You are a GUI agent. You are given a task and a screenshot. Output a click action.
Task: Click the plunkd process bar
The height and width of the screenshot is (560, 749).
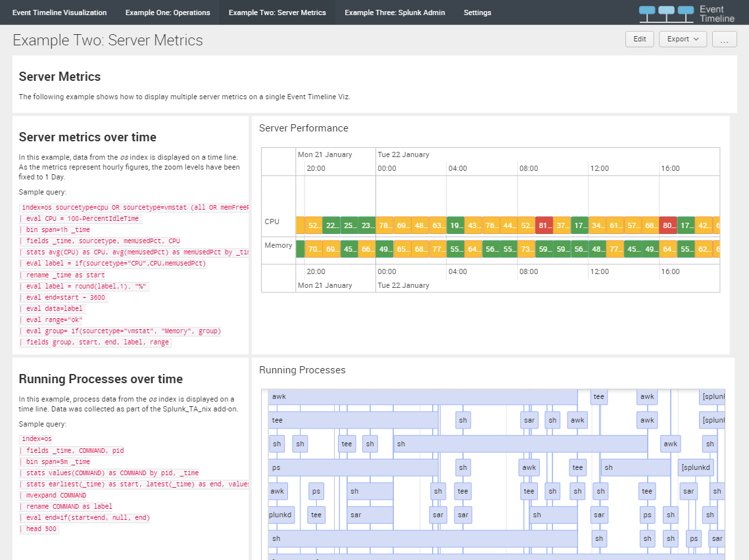pos(281,515)
